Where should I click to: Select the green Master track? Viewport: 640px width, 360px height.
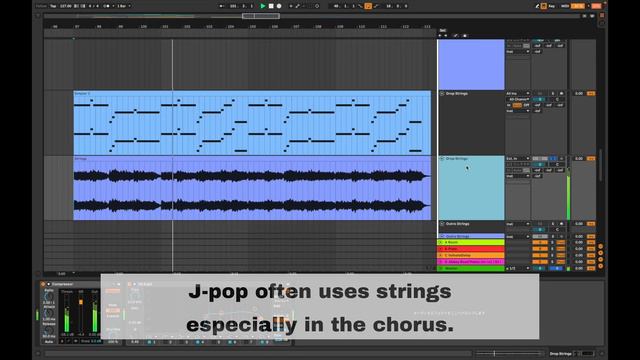[471, 269]
